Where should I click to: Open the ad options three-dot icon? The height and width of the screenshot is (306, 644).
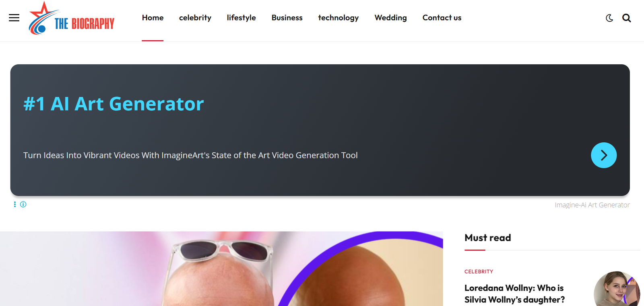tap(15, 204)
